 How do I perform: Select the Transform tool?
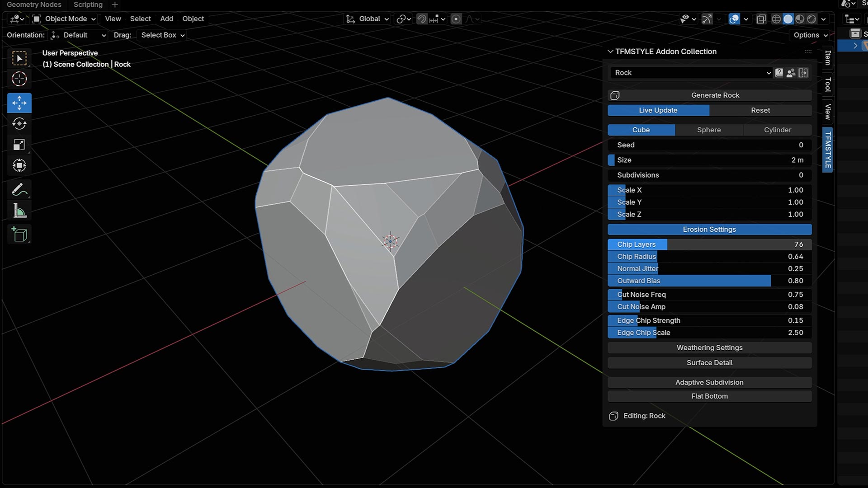tap(19, 165)
